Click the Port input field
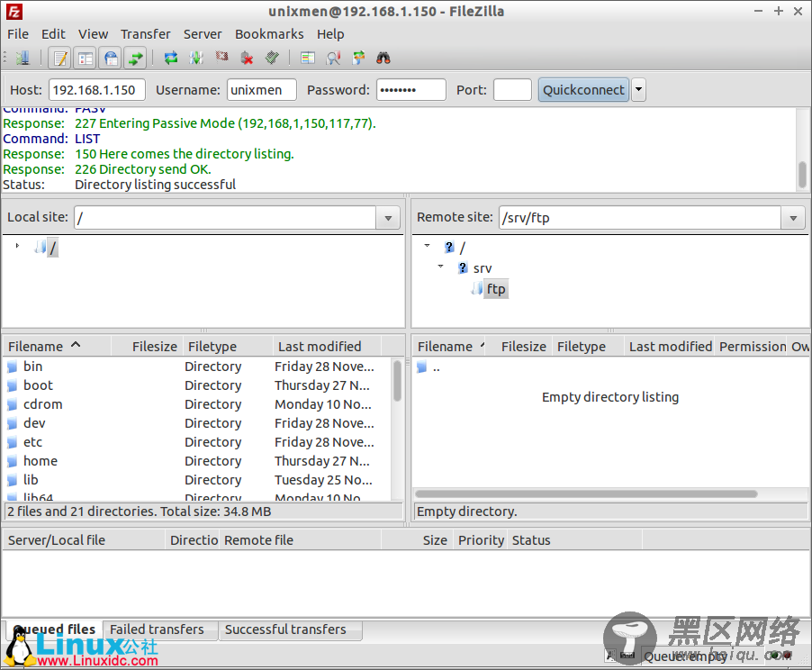 (x=513, y=90)
